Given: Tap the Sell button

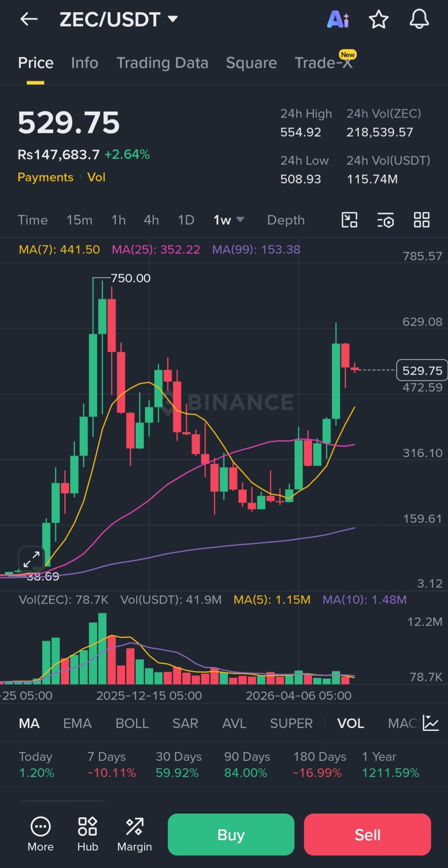Looking at the screenshot, I should tap(367, 834).
